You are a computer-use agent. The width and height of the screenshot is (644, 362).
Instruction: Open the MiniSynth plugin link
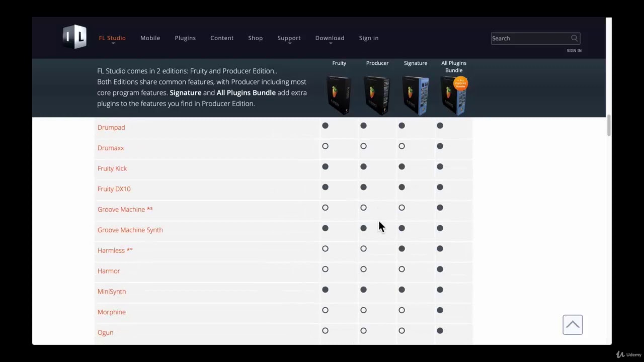point(112,292)
